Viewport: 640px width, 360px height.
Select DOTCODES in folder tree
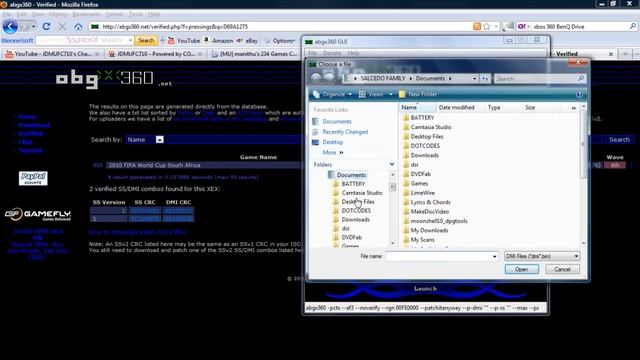coord(356,211)
